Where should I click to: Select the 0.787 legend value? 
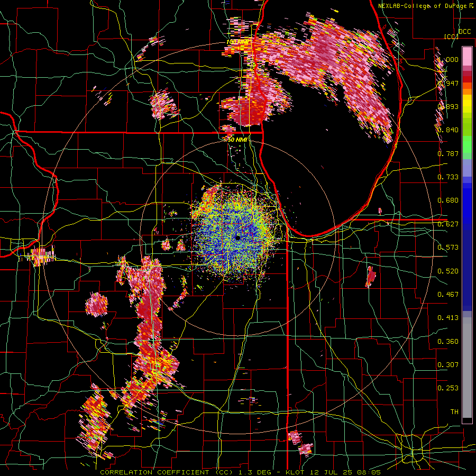(448, 153)
